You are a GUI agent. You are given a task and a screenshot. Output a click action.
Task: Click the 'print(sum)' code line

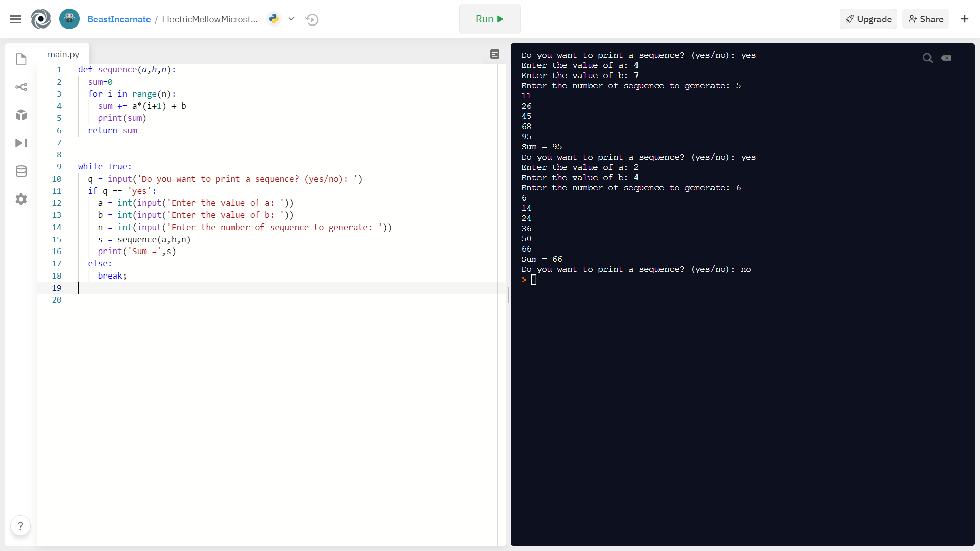(122, 118)
